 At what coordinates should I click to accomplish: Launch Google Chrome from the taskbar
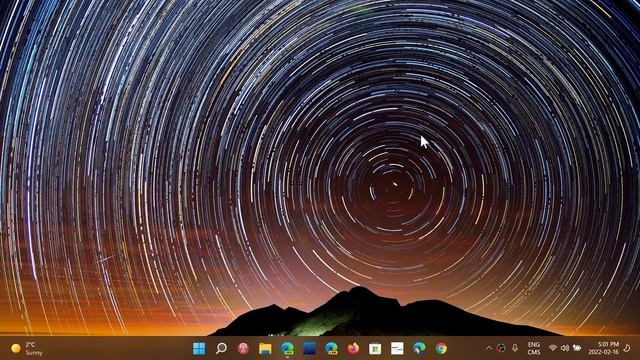[441, 348]
